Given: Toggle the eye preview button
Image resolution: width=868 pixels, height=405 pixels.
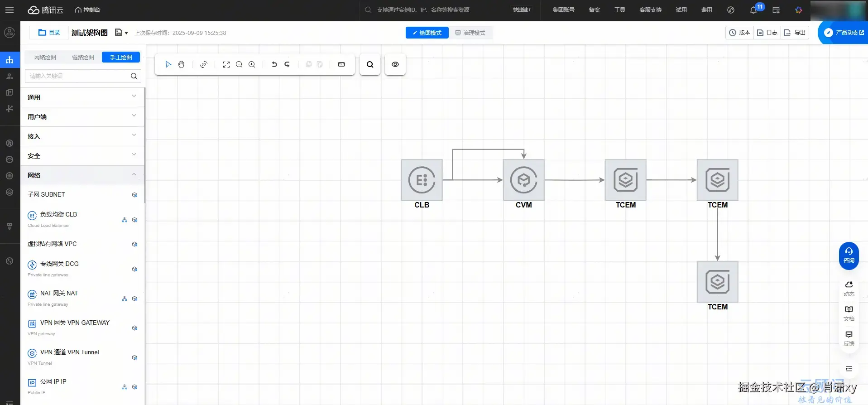Looking at the screenshot, I should pyautogui.click(x=395, y=64).
